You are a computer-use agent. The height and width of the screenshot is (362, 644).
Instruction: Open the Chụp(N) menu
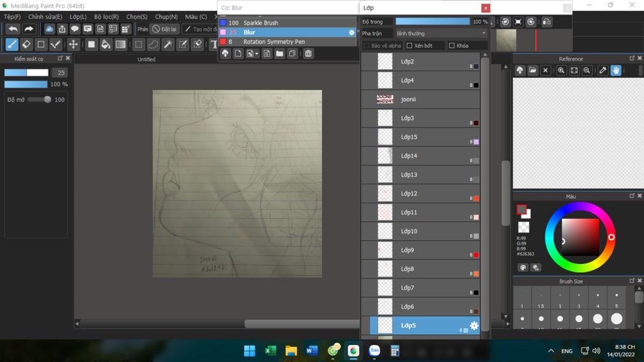click(166, 17)
